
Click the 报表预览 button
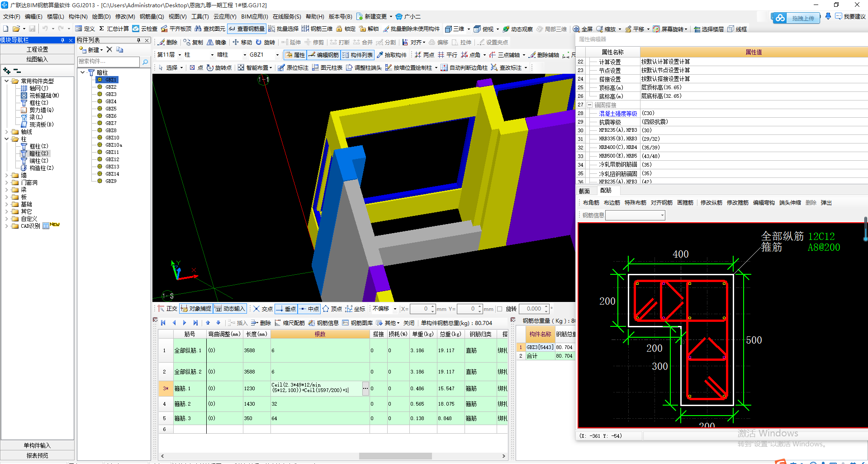click(x=37, y=455)
